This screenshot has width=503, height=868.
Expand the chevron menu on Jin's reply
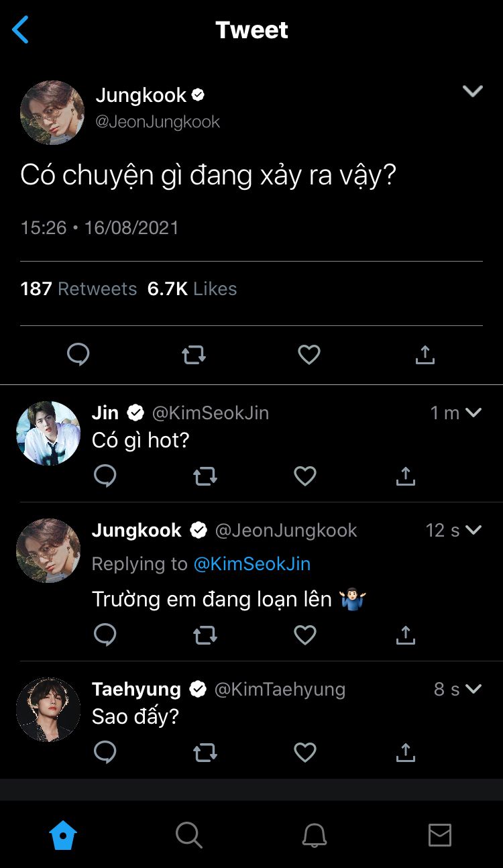click(x=473, y=413)
